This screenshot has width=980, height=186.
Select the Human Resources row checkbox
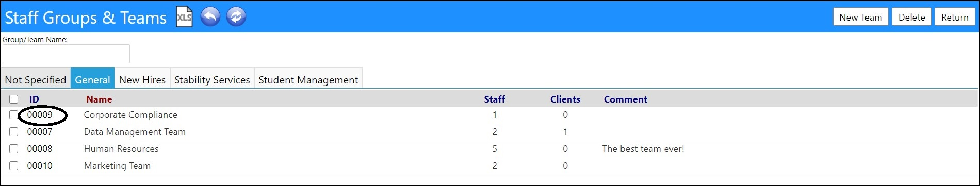[14, 149]
